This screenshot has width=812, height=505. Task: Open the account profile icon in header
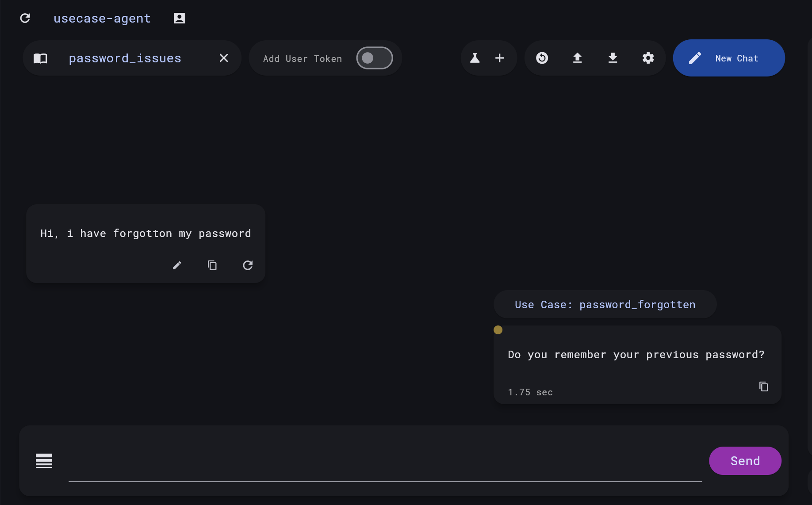[x=179, y=18]
